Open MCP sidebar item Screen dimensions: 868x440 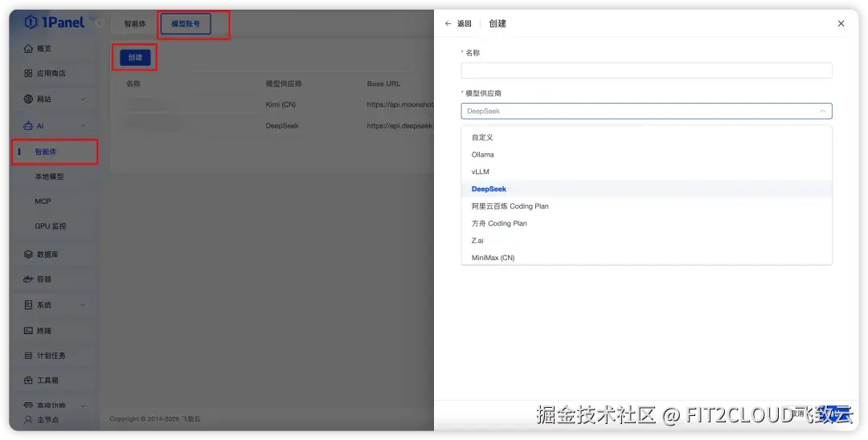tap(43, 202)
